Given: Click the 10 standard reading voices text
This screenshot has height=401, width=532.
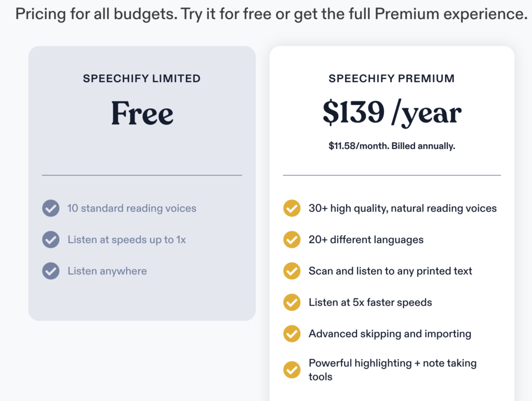Looking at the screenshot, I should tap(132, 209).
